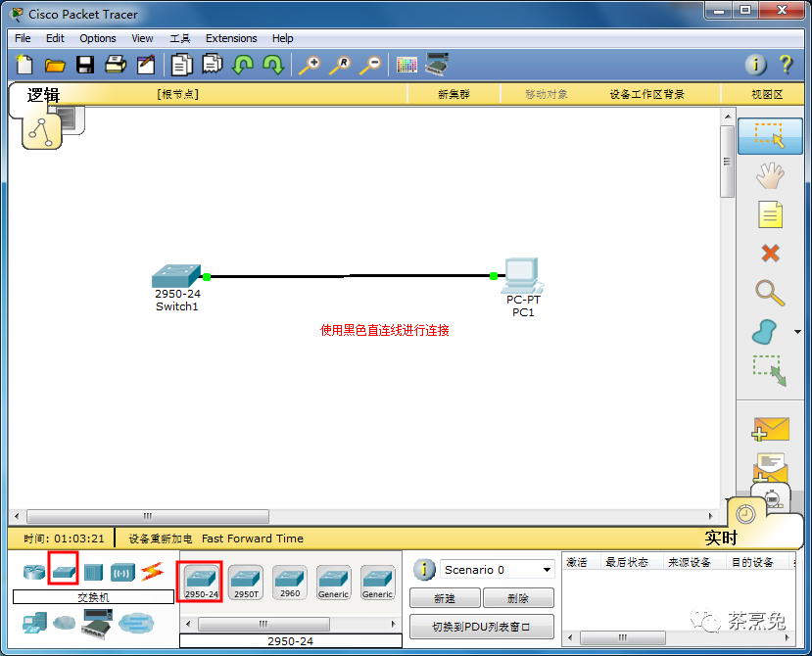Click the 视图区 viewport button
The image size is (812, 656).
pyautogui.click(x=767, y=94)
